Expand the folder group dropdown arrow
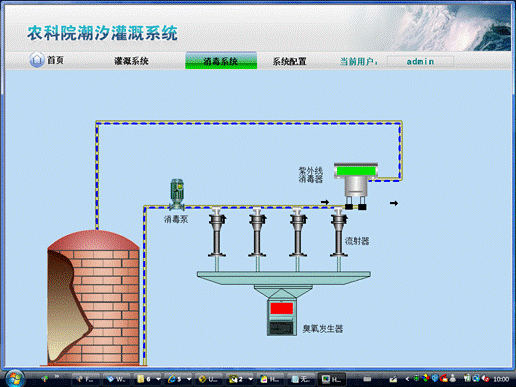 [158, 379]
